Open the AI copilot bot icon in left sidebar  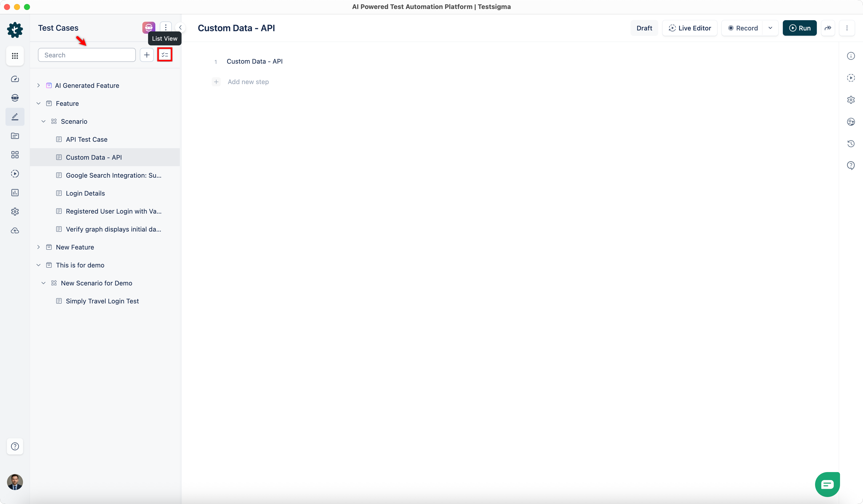(x=15, y=98)
